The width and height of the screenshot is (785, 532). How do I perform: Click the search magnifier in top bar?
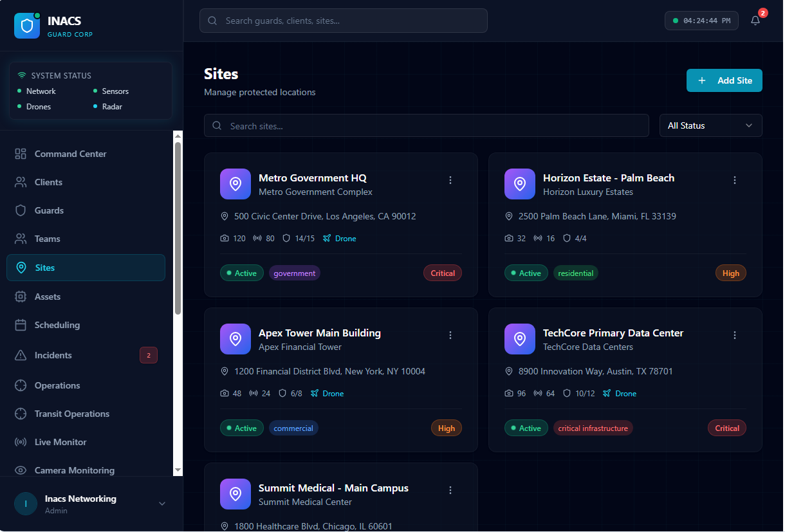tap(212, 21)
